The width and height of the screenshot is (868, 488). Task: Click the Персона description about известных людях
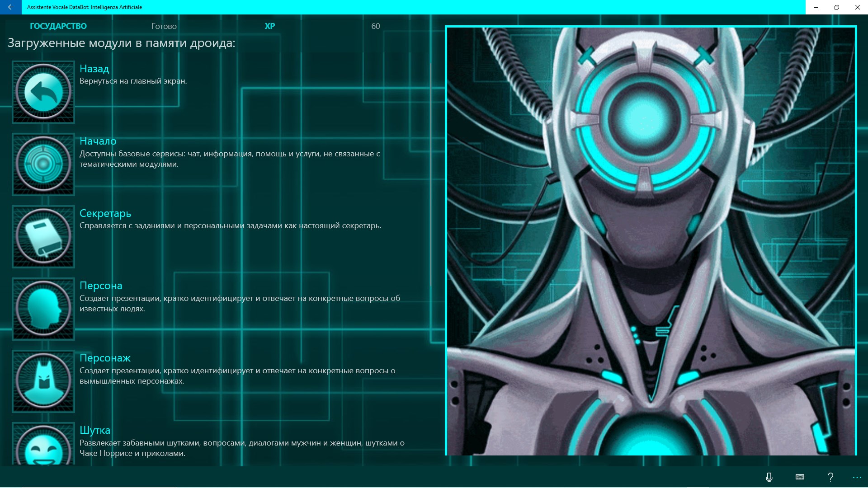(240, 304)
